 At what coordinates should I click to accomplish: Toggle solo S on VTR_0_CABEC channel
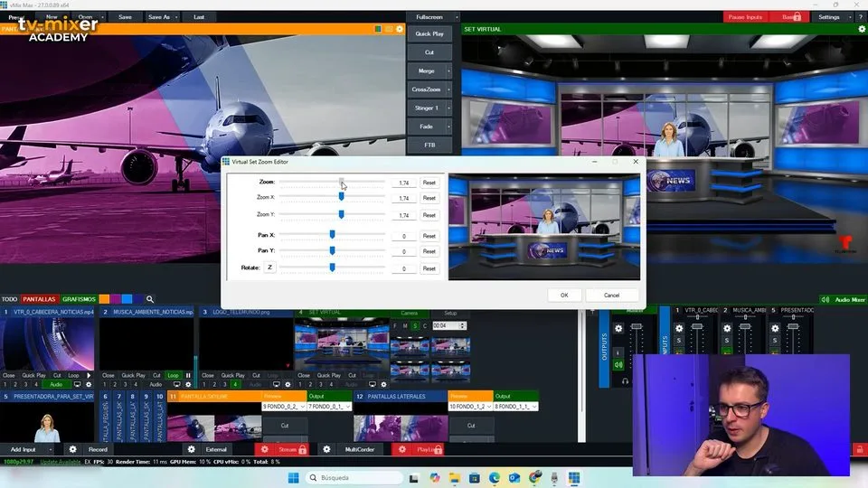(679, 341)
